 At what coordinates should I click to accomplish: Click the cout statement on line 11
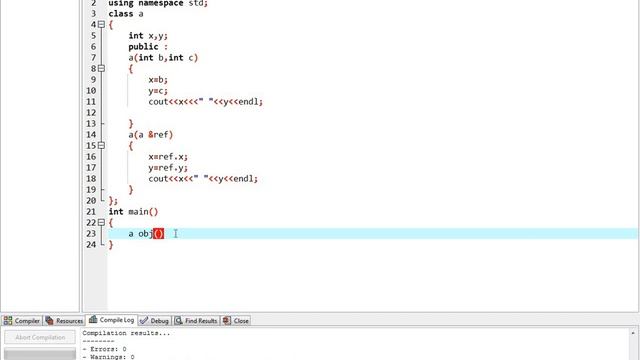(206, 101)
